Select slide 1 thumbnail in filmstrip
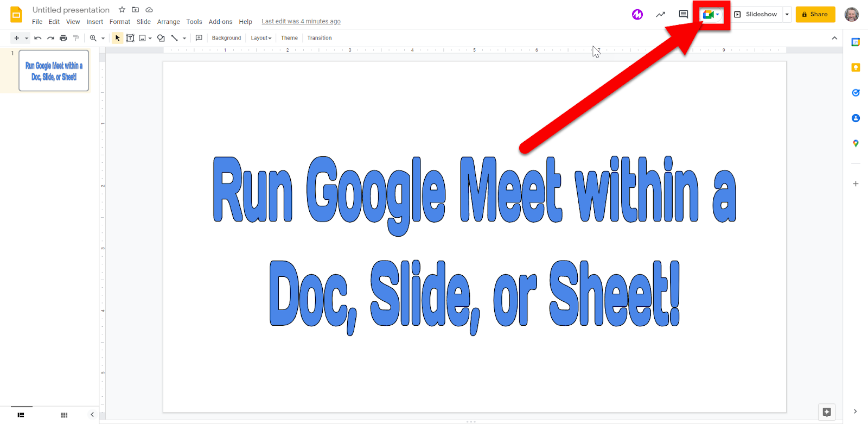Screen dimensions: 868x424 pos(54,71)
